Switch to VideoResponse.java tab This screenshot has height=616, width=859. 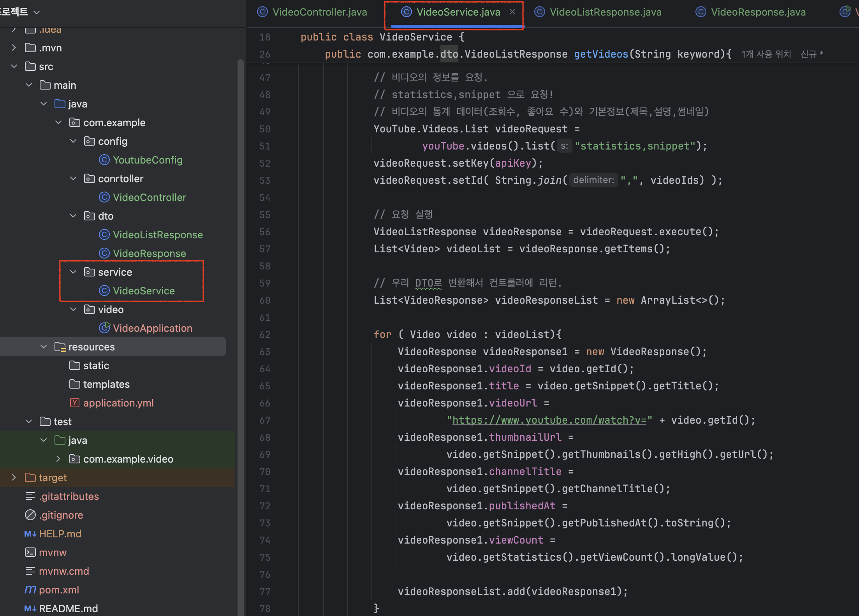coord(751,12)
